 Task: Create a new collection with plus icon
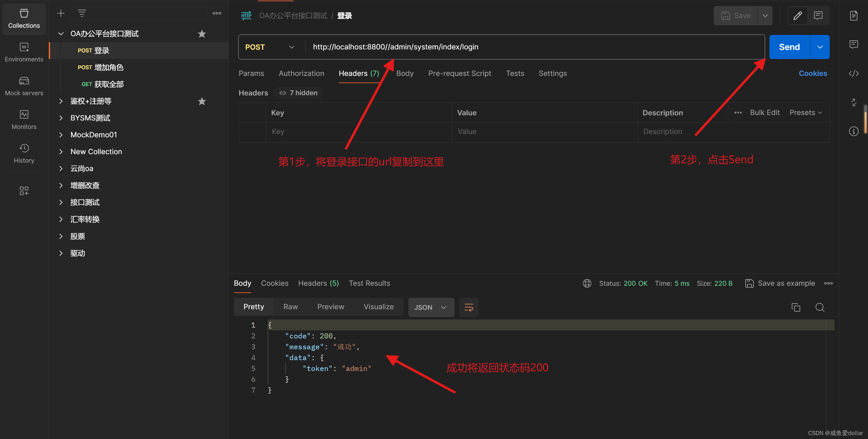[x=61, y=13]
